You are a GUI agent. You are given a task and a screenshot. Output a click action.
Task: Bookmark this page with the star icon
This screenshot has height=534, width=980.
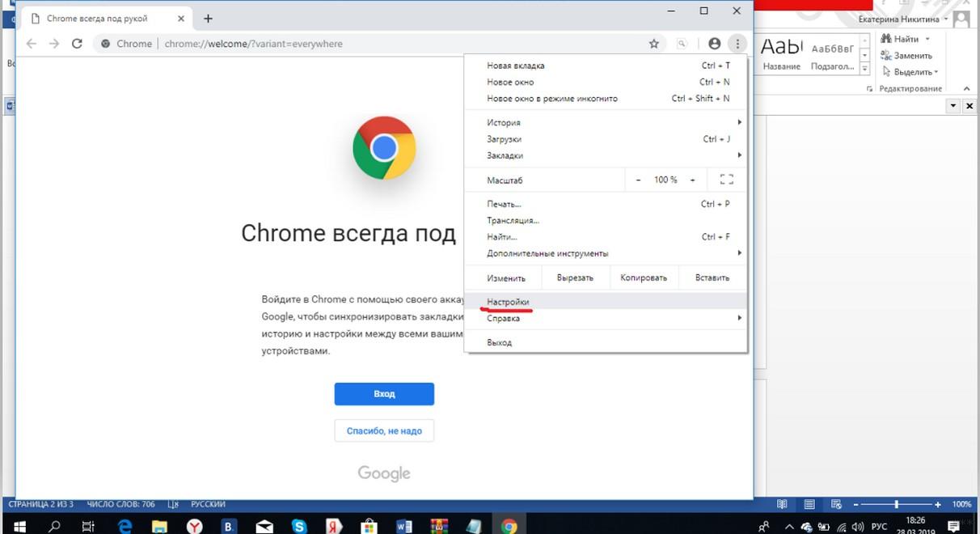click(x=654, y=44)
